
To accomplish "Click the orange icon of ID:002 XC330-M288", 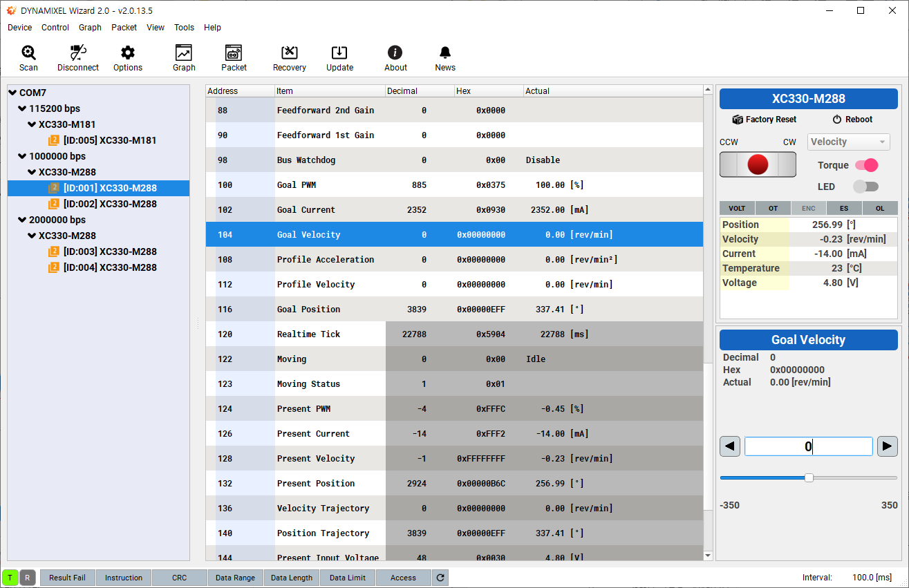I will (54, 204).
